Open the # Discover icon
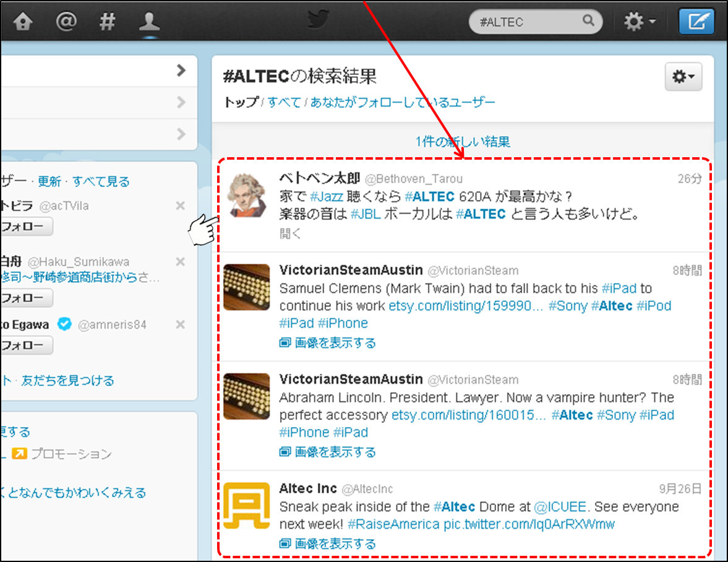Screen dimensions: 728x562 [x=108, y=22]
